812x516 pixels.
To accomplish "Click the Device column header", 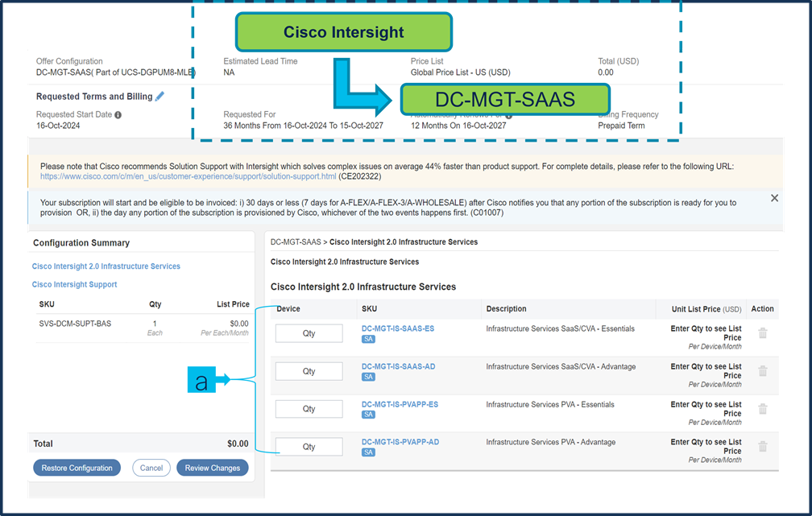I will click(288, 309).
